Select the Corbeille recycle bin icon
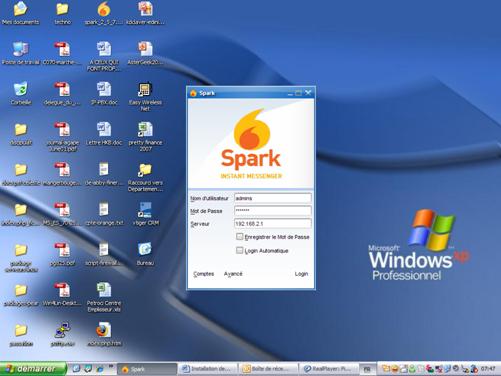The image size is (501, 376). [21, 93]
